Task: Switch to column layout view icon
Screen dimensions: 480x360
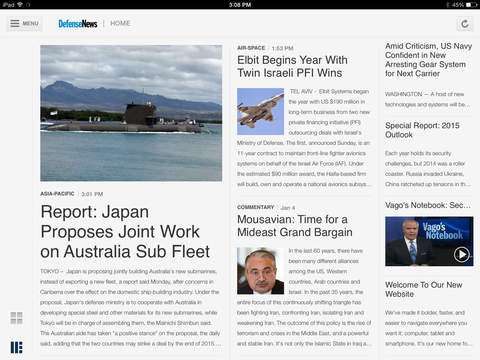Action: 16,347
